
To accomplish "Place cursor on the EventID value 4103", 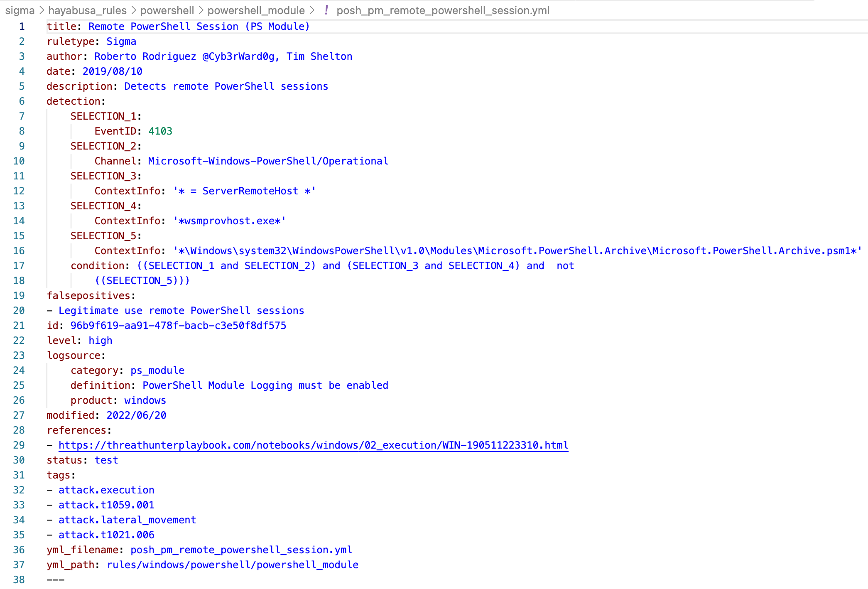I will point(160,131).
